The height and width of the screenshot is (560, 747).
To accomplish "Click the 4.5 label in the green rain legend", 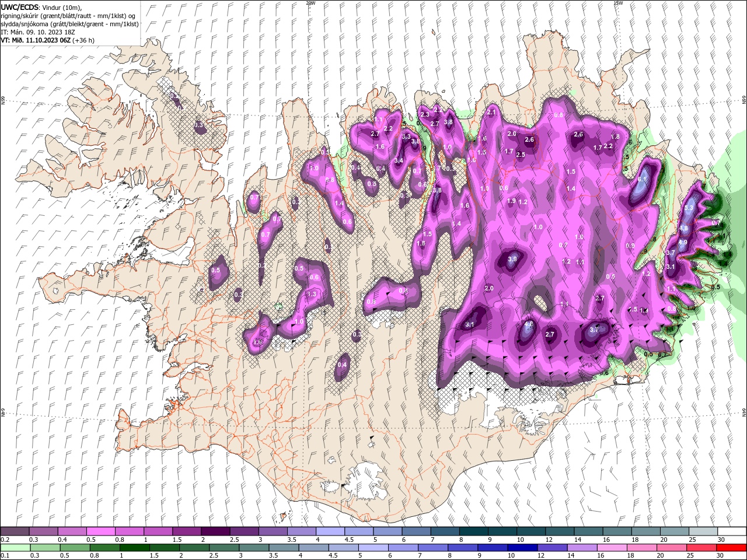I will coord(334,556).
